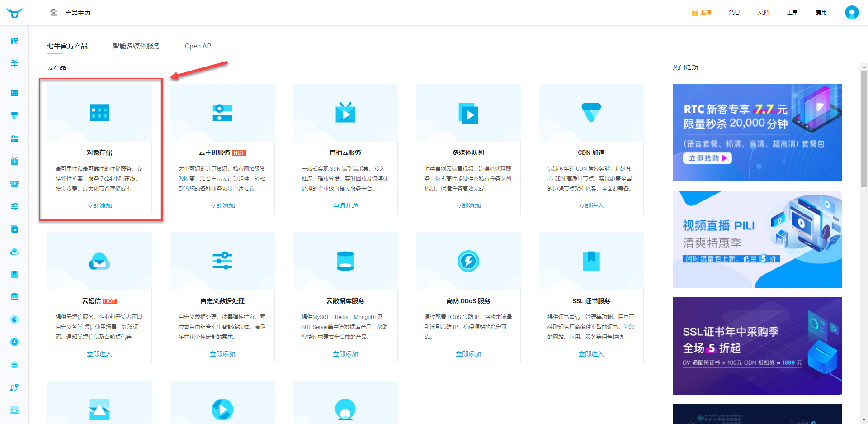Open the 视频直播 PILI promotion banner
The height and width of the screenshot is (424, 868).
(757, 239)
